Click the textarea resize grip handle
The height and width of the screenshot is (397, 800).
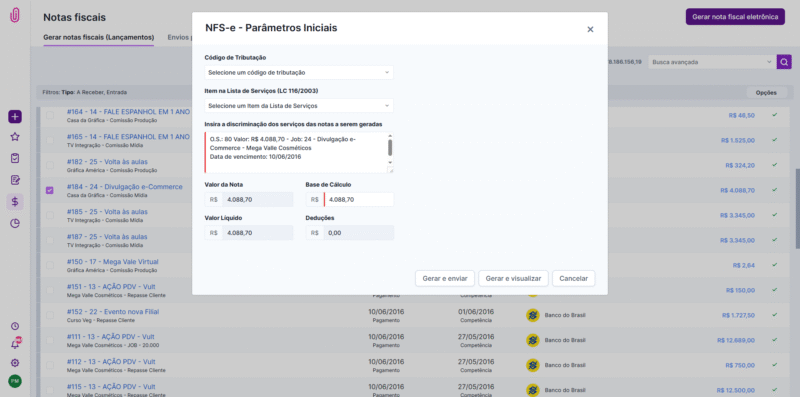click(x=390, y=170)
